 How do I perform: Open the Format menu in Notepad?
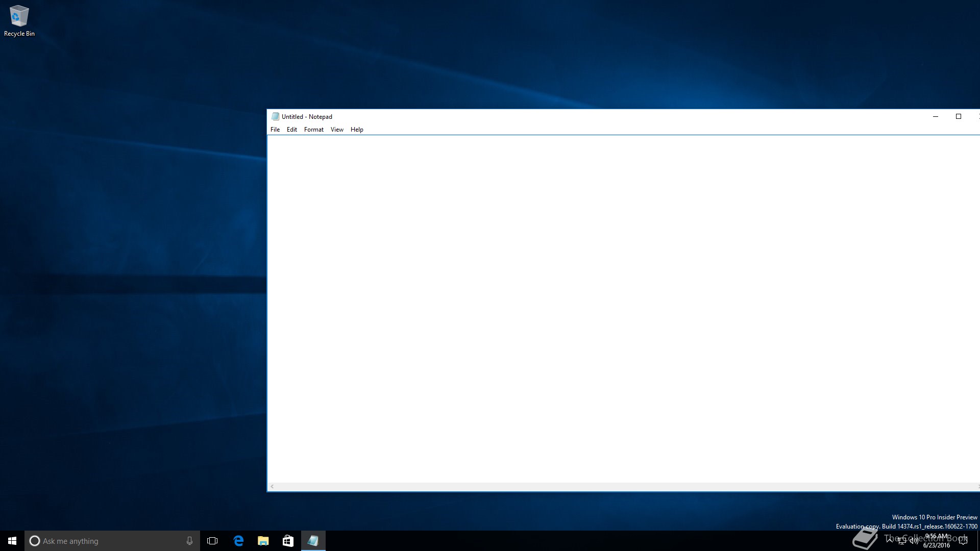click(x=314, y=130)
